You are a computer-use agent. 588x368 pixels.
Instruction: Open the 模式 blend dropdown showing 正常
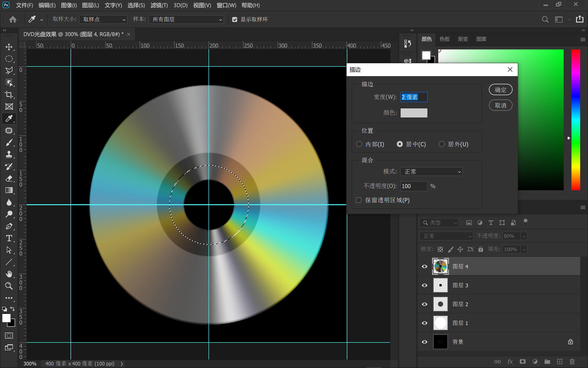pos(431,172)
